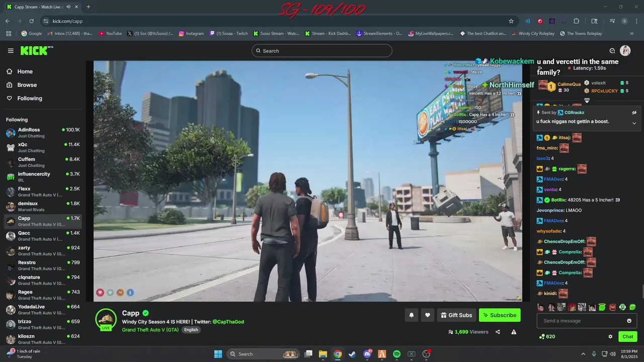Image resolution: width=644 pixels, height=362 pixels.
Task: Click CallmeQua on gift leaderboard
Action: point(569,84)
